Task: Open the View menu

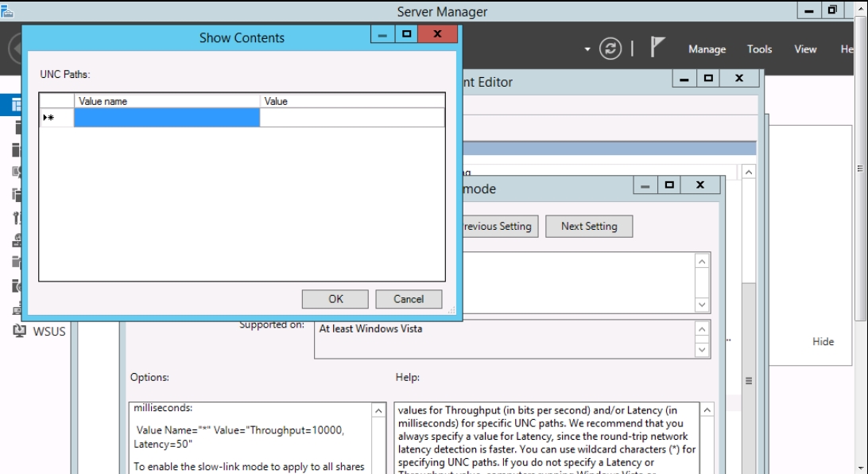Action: 805,49
